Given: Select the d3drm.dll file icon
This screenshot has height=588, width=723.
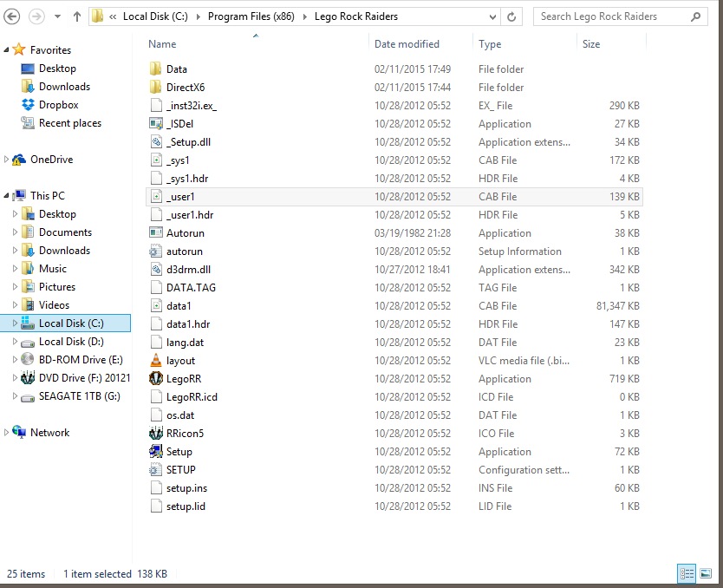Looking at the screenshot, I should (156, 270).
